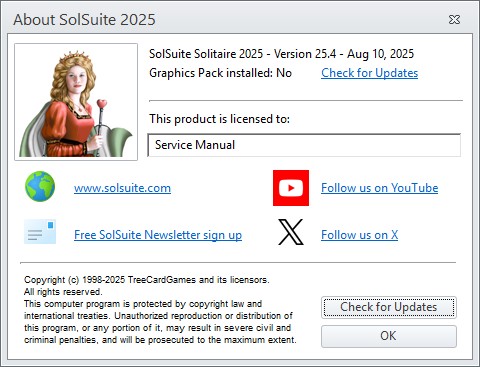
Task: Click the SolSuite Solitaire Version 25.4 text
Action: pyautogui.click(x=281, y=54)
